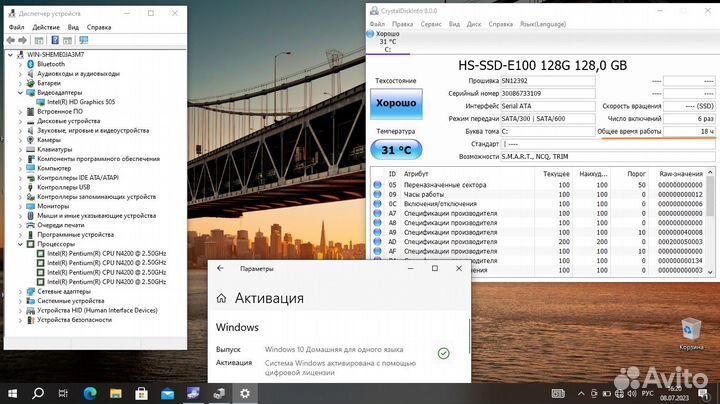Image resolution: width=720 pixels, height=404 pixels.
Task: Open File Explorer from the taskbar
Action: (116, 393)
